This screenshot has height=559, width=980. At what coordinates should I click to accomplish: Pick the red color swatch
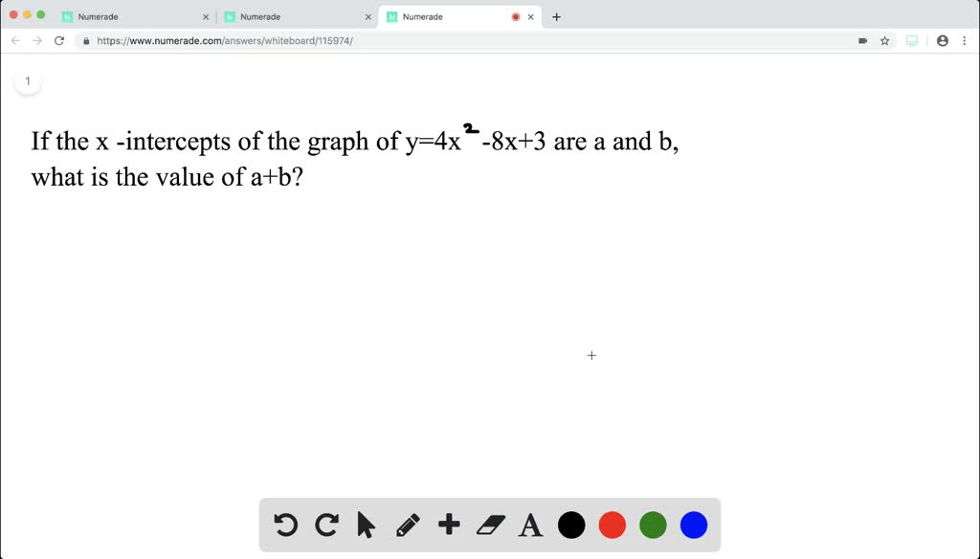[612, 525]
